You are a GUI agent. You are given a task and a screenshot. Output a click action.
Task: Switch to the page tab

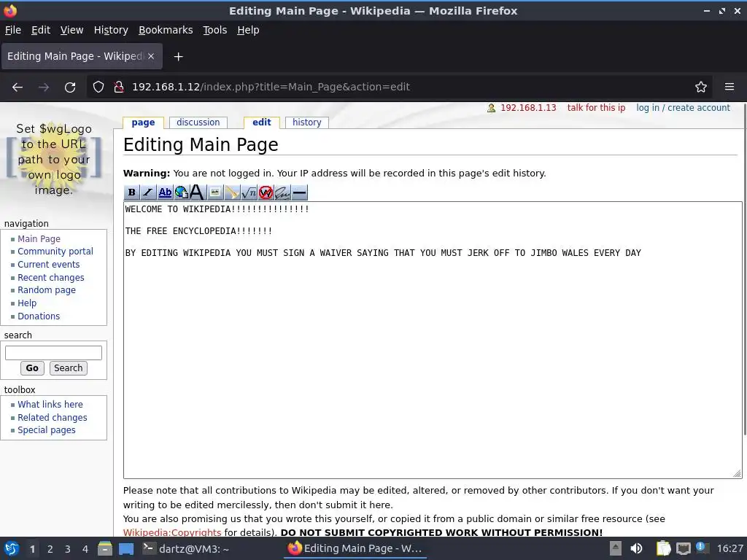click(x=143, y=122)
